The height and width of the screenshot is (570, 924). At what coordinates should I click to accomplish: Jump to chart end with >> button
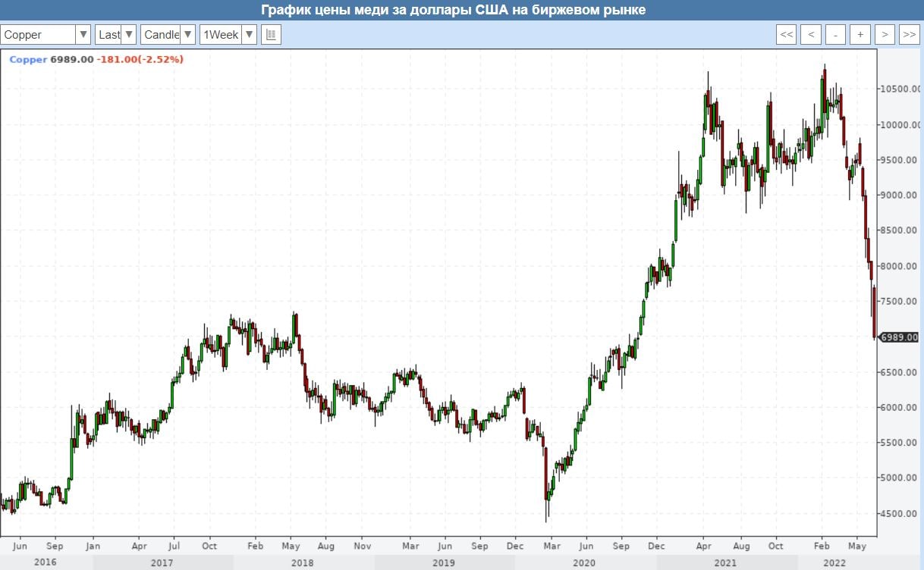point(909,35)
